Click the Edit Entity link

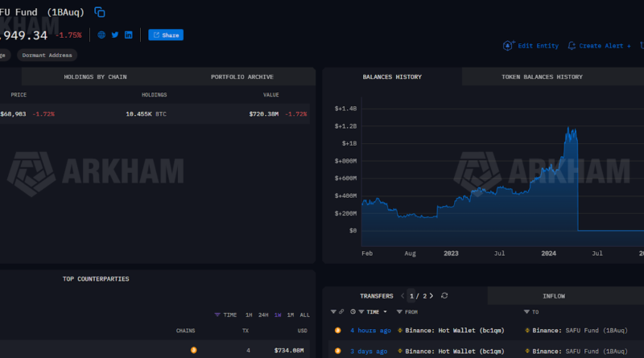pyautogui.click(x=530, y=46)
